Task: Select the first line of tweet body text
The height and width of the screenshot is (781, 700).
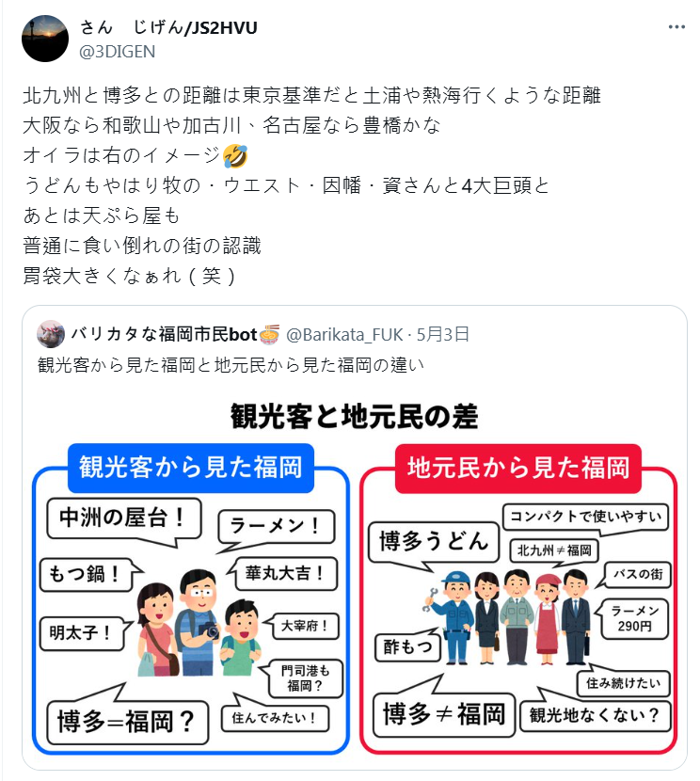Action: coord(311,95)
